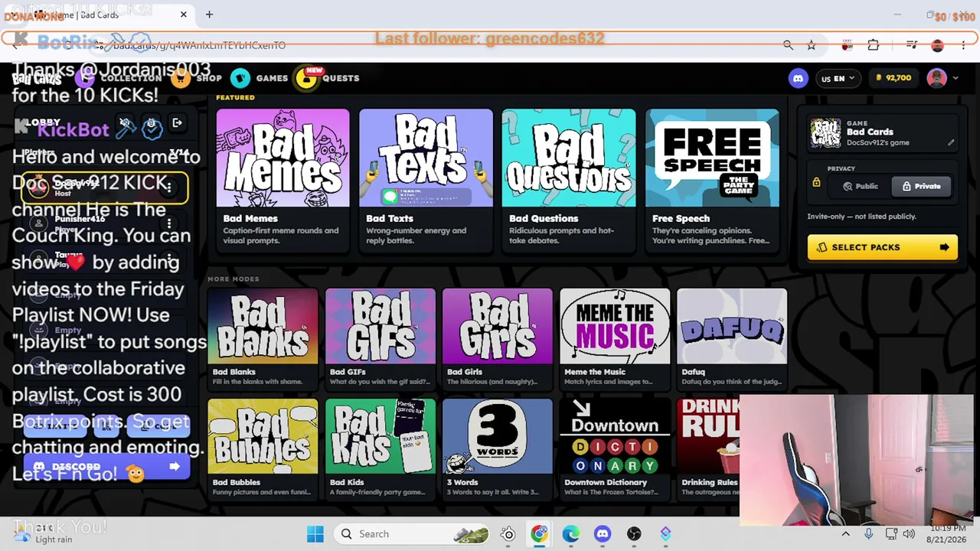
Task: Click the 92,700 coin balance
Action: coord(893,78)
